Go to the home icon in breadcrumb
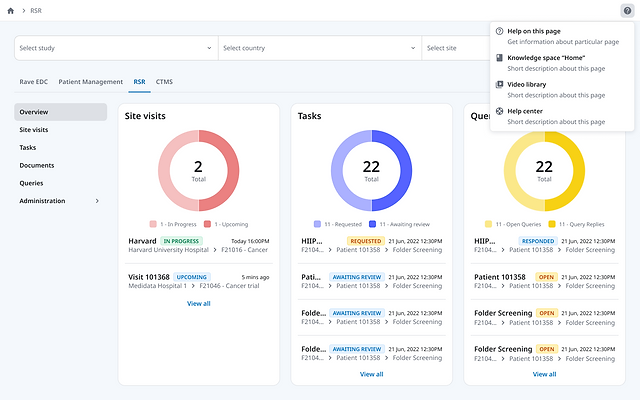640x400 pixels. click(11, 11)
